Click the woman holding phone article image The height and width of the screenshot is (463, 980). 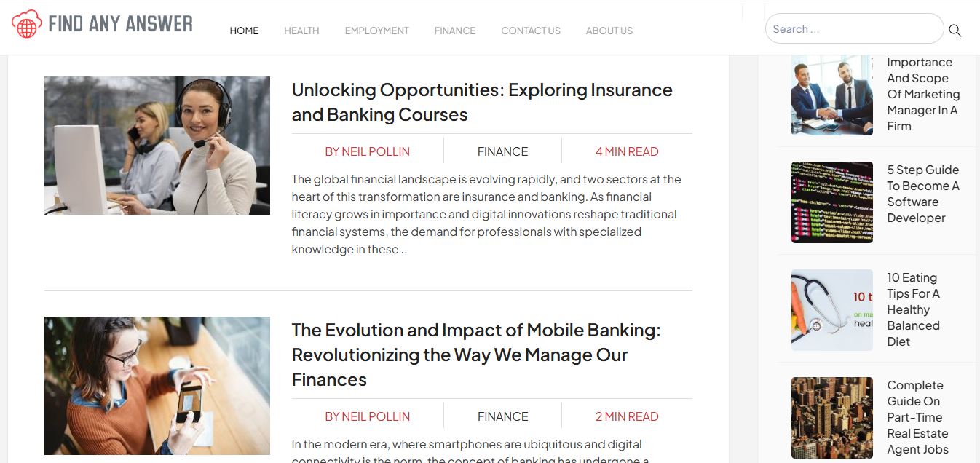point(157,386)
